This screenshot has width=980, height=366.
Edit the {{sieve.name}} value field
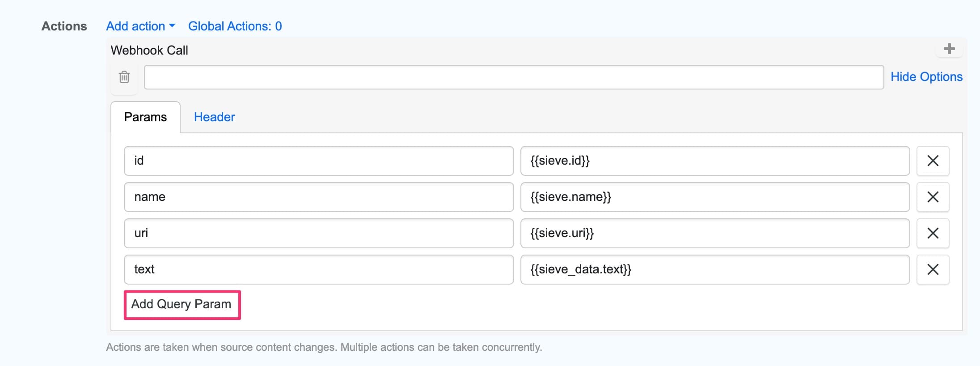714,197
